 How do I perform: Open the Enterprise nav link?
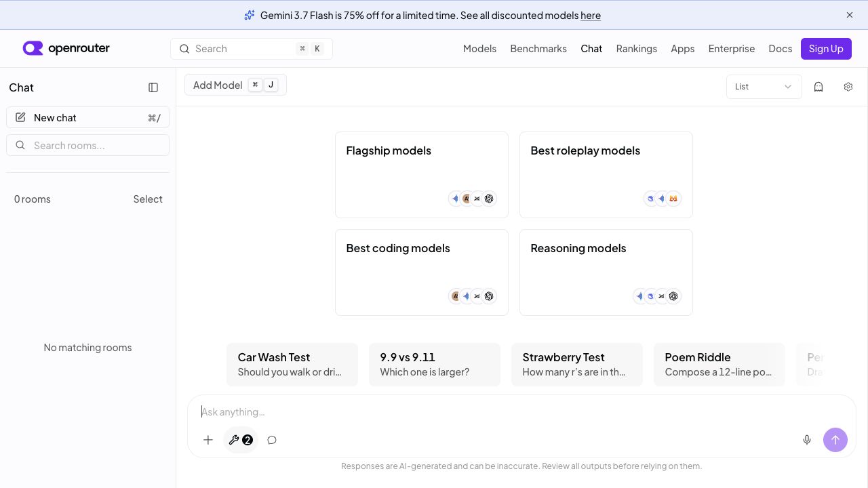click(x=732, y=49)
